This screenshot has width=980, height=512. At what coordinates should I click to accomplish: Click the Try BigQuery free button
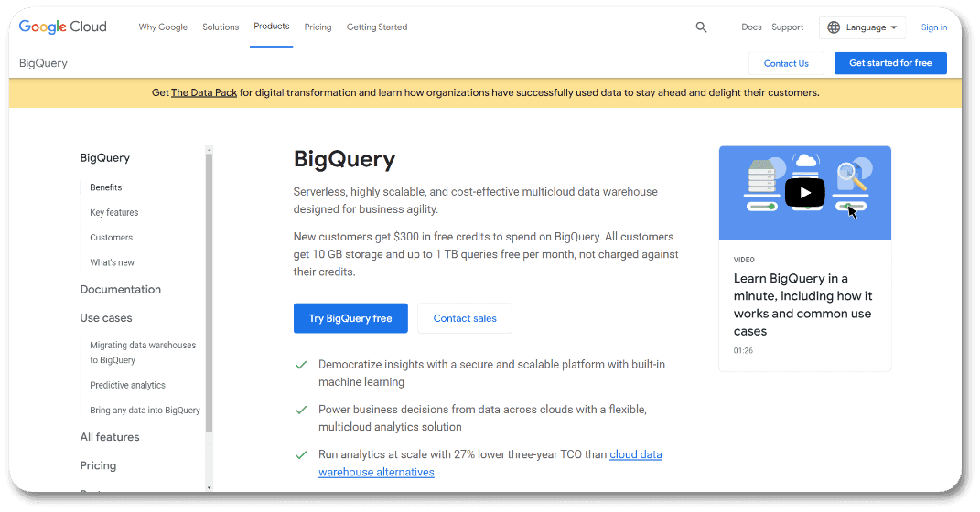(350, 318)
